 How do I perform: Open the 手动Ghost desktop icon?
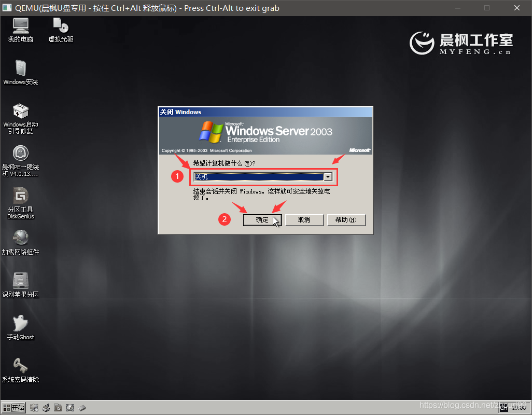click(20, 327)
